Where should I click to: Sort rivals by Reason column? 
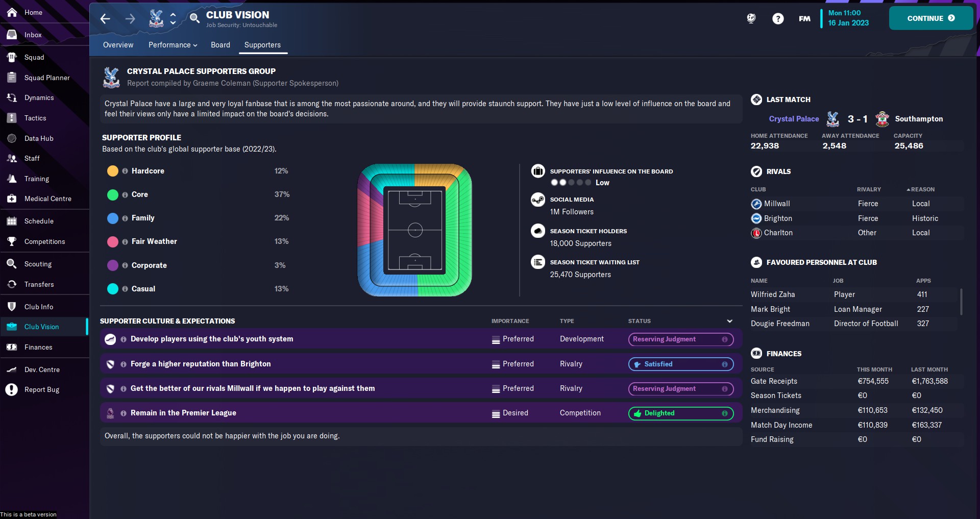(x=922, y=189)
